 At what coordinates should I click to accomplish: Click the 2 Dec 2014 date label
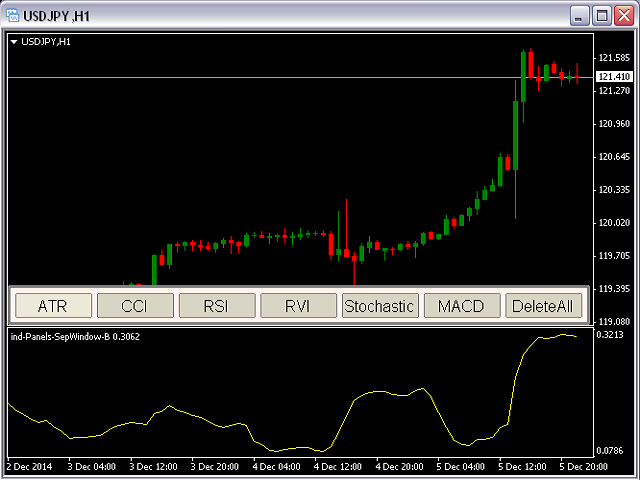tap(30, 466)
